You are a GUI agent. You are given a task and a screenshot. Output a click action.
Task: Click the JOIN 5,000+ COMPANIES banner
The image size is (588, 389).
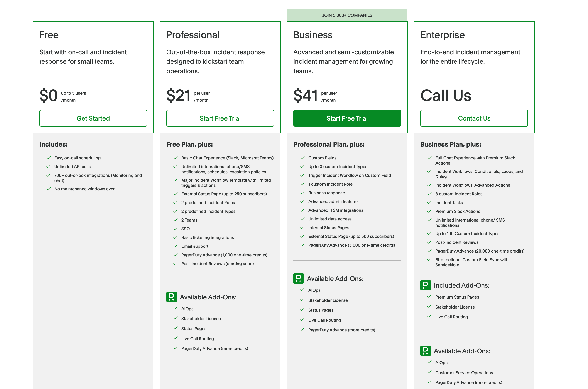(x=347, y=15)
